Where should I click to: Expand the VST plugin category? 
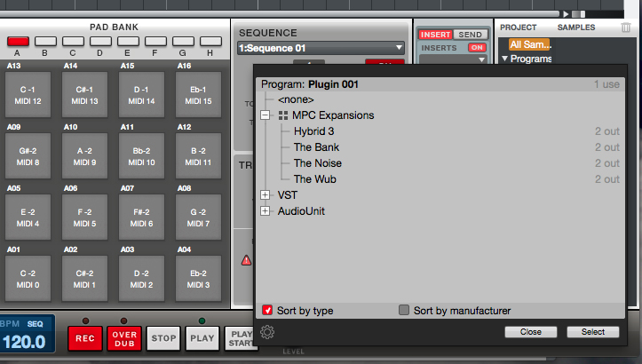pos(265,194)
